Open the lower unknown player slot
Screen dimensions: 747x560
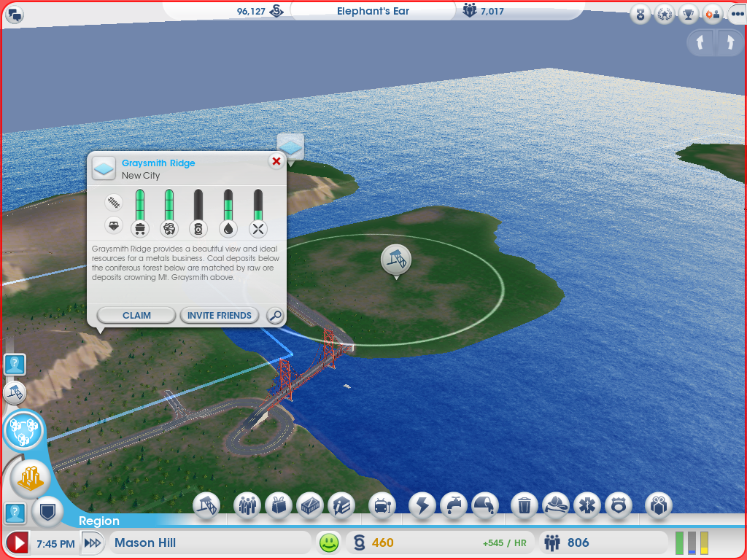[15, 513]
